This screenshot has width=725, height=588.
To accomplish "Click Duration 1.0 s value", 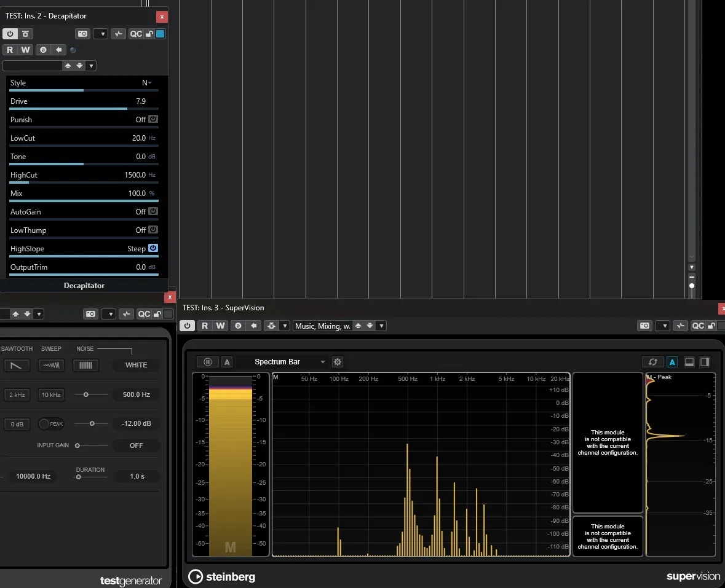I will point(137,476).
